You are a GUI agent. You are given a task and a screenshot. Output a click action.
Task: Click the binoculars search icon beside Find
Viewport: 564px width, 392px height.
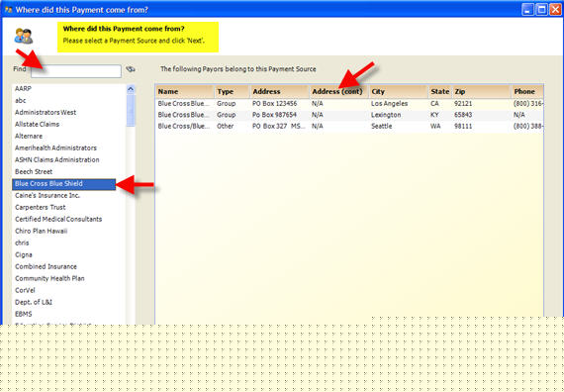(131, 69)
